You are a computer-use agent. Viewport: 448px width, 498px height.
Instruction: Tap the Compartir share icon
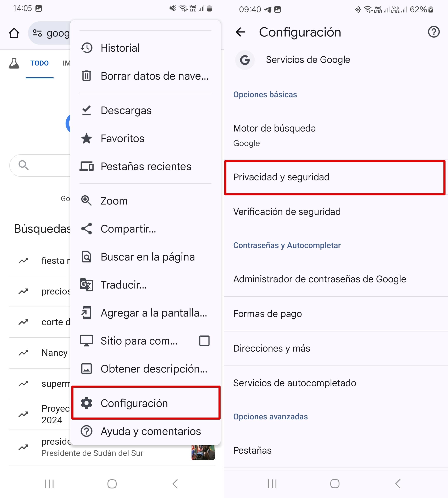tap(86, 229)
